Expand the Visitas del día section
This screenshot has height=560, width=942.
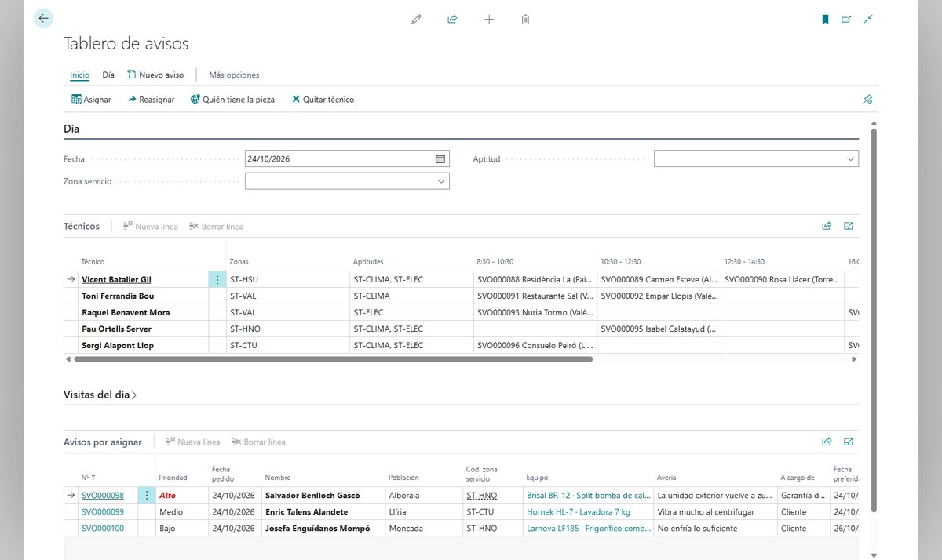tap(100, 395)
